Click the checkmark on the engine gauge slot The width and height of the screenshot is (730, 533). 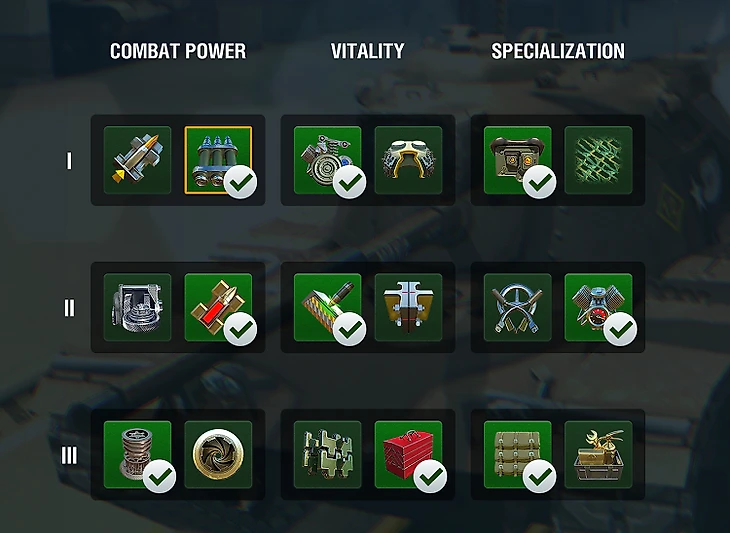point(621,329)
